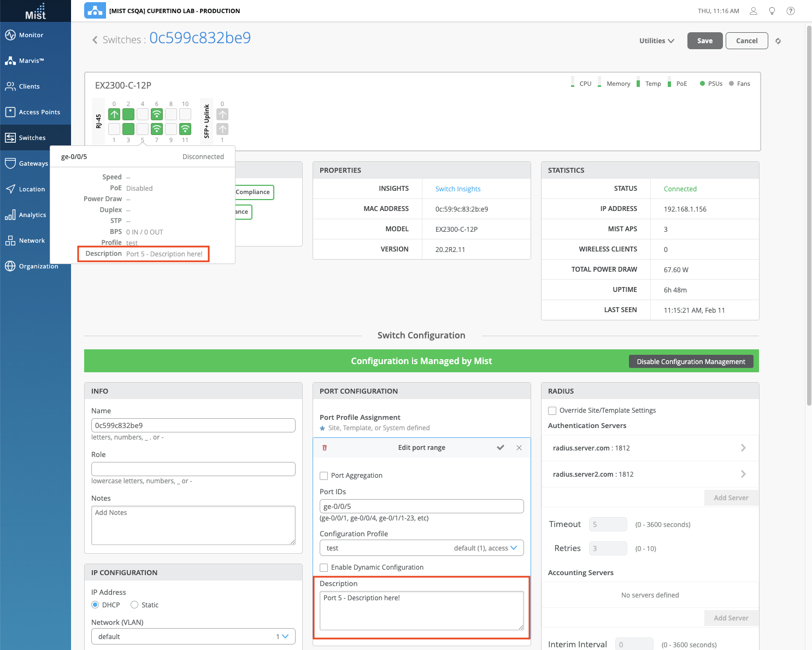812x650 pixels.
Task: Click the trash icon in Edit port range
Action: [x=325, y=448]
